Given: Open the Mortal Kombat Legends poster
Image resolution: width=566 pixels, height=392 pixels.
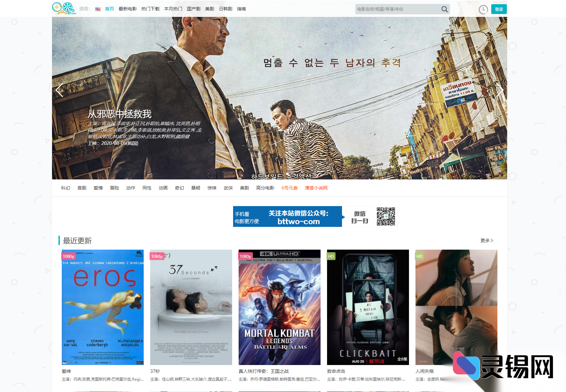Looking at the screenshot, I should coord(279,307).
